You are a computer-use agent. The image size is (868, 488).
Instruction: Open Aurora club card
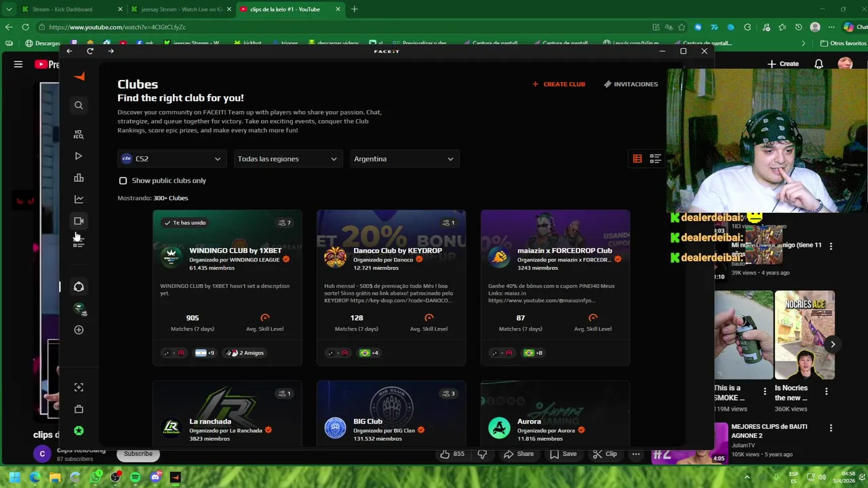point(555,413)
